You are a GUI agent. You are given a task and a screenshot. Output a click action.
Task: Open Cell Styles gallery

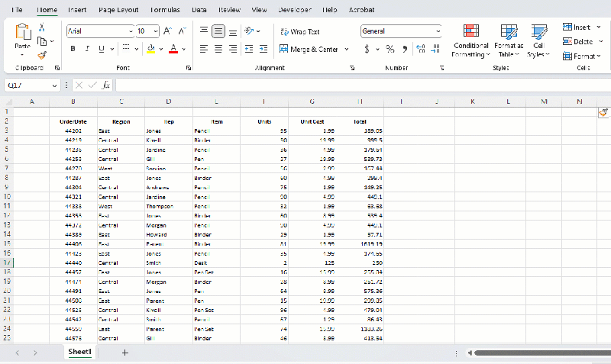pos(538,40)
